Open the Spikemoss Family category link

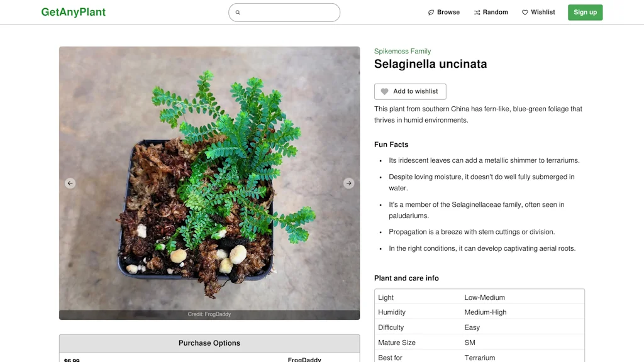click(x=402, y=51)
